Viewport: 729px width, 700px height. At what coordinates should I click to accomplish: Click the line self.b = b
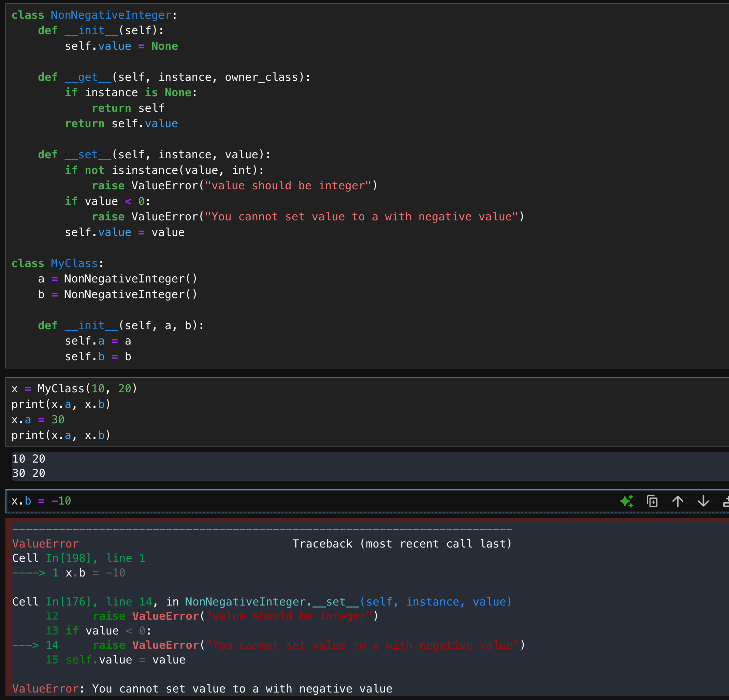pyautogui.click(x=98, y=356)
